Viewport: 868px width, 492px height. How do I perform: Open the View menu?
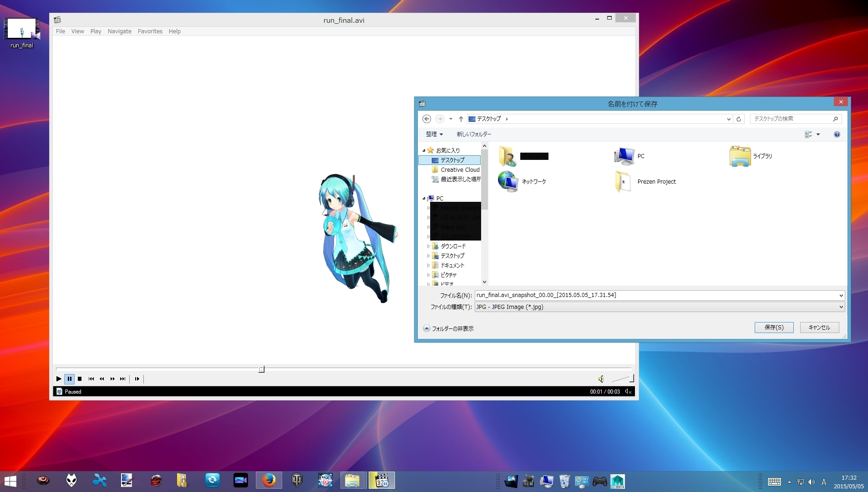click(77, 31)
